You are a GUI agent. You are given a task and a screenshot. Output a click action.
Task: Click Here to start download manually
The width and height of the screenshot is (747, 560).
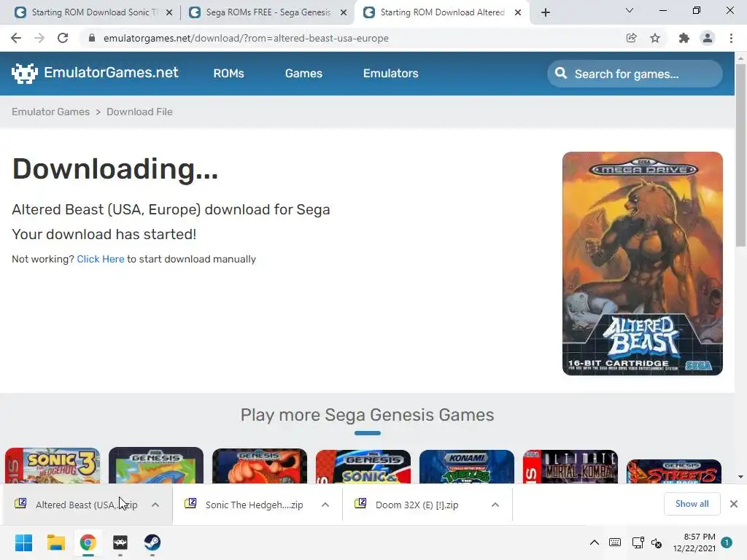click(x=101, y=259)
